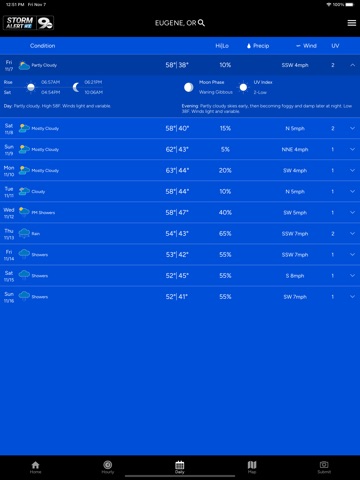This screenshot has height=480, width=360.
Task: Tap the UV Index sun icon
Action: 243,87
